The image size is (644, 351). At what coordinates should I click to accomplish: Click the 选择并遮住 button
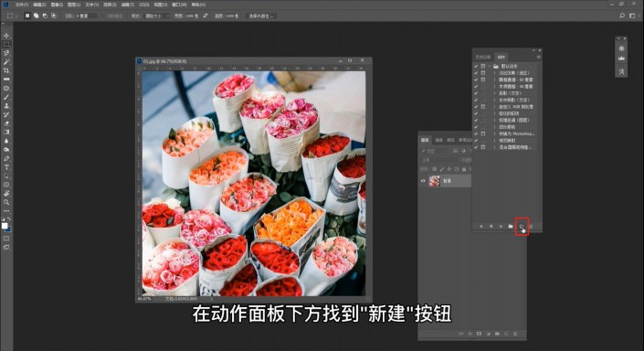[x=261, y=16]
